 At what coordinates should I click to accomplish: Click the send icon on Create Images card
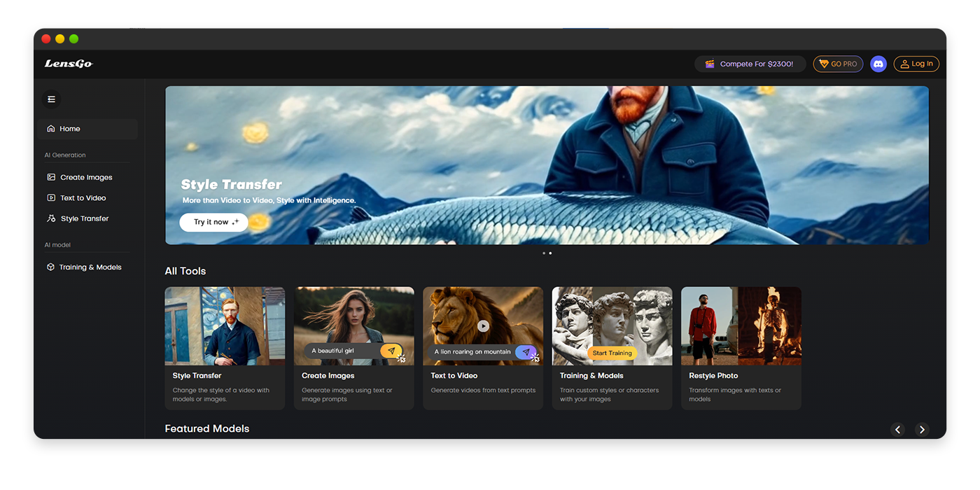[391, 351]
